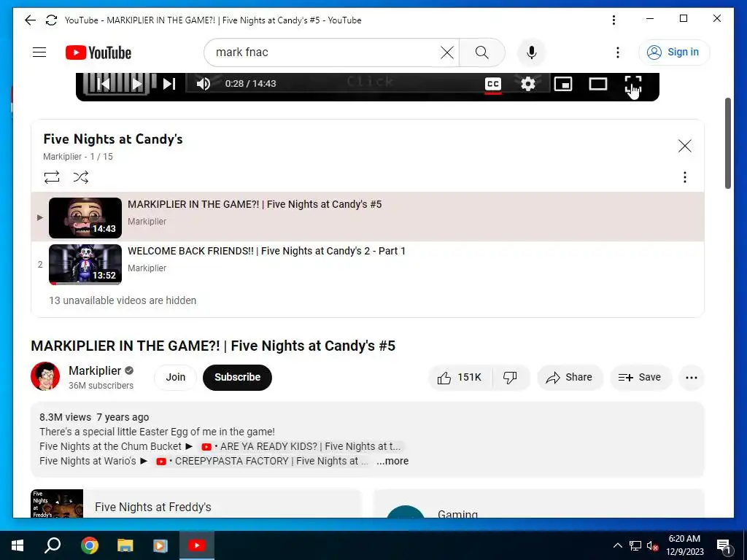Open the network tray icon

pyautogui.click(x=635, y=545)
